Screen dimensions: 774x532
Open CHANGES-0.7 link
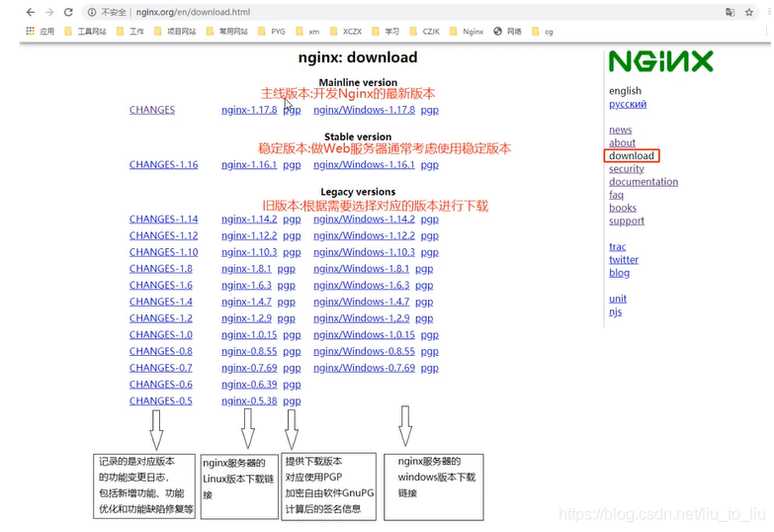[x=161, y=368]
